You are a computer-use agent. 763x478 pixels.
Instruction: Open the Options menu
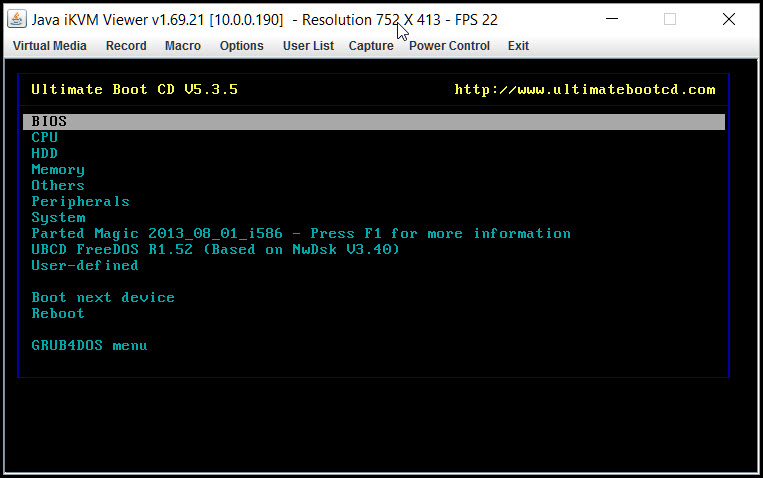[241, 46]
